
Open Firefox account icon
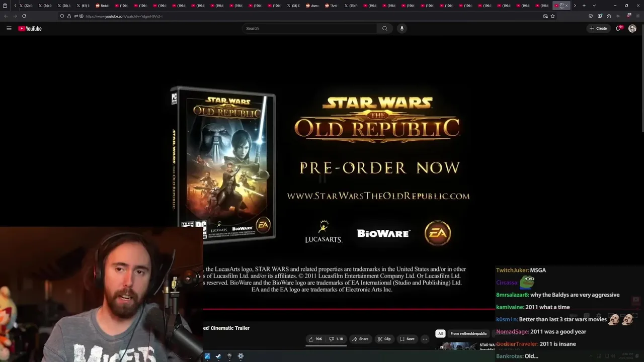point(600,16)
